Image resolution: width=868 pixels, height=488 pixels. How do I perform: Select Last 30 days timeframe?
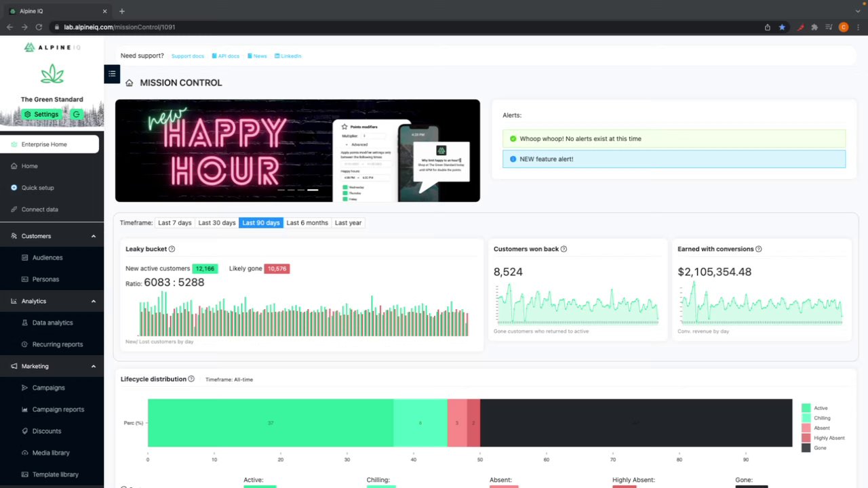point(217,223)
